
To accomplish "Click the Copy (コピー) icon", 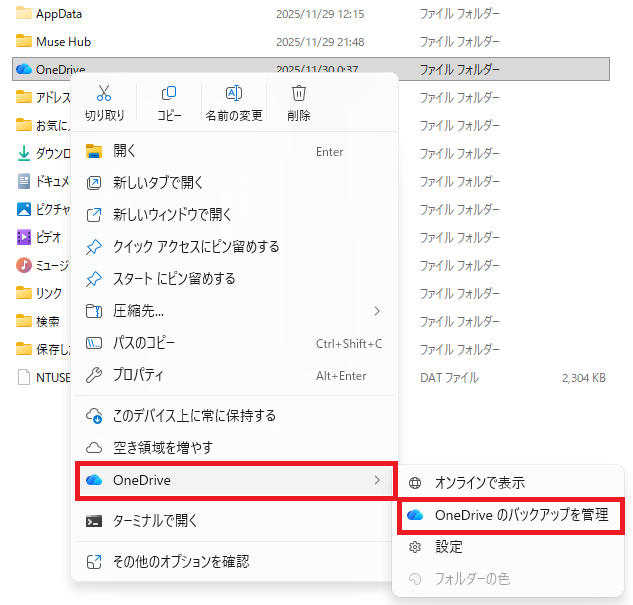I will (x=169, y=94).
